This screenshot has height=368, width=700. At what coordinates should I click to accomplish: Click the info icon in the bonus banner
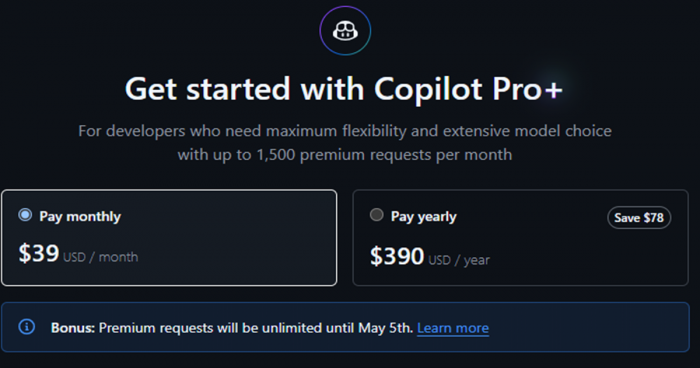tap(26, 326)
